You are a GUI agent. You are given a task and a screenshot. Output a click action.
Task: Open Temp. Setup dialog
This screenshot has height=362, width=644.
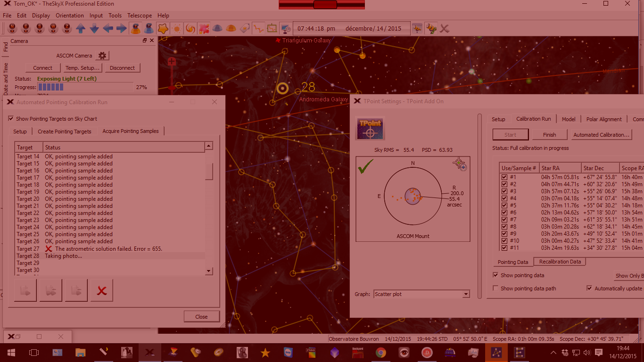click(x=82, y=68)
